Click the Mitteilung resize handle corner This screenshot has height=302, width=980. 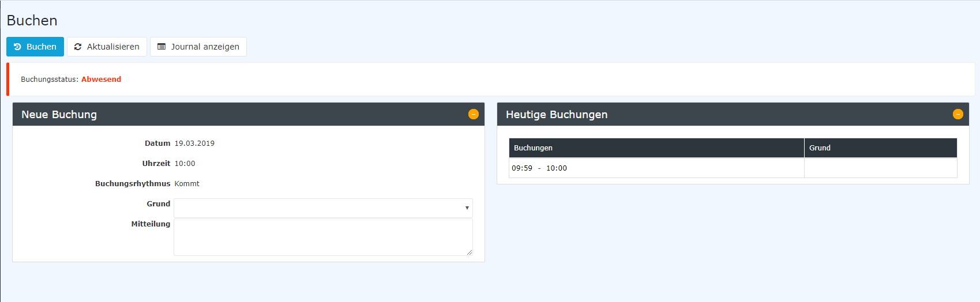click(470, 252)
